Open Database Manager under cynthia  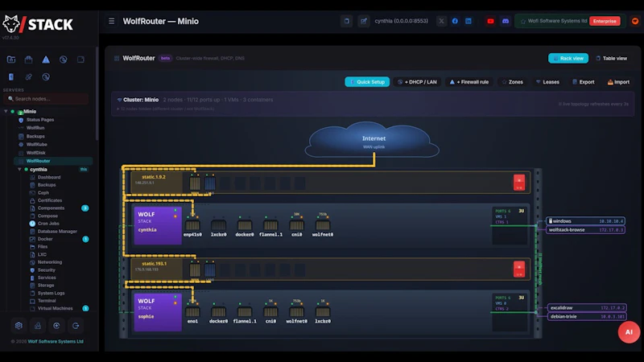coord(57,232)
